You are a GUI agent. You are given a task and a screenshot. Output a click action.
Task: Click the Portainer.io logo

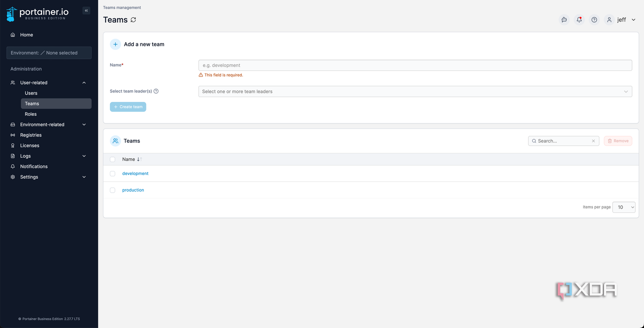coord(36,14)
